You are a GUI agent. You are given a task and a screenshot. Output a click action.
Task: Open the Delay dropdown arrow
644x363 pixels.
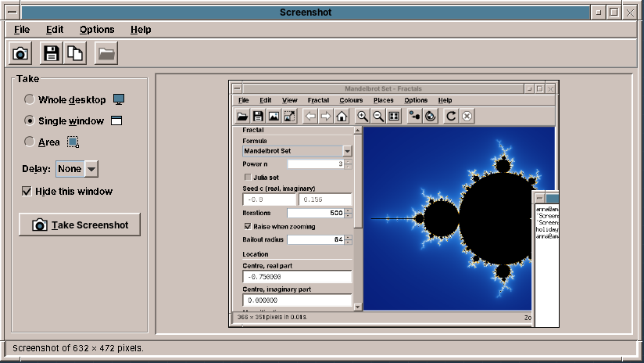(91, 169)
